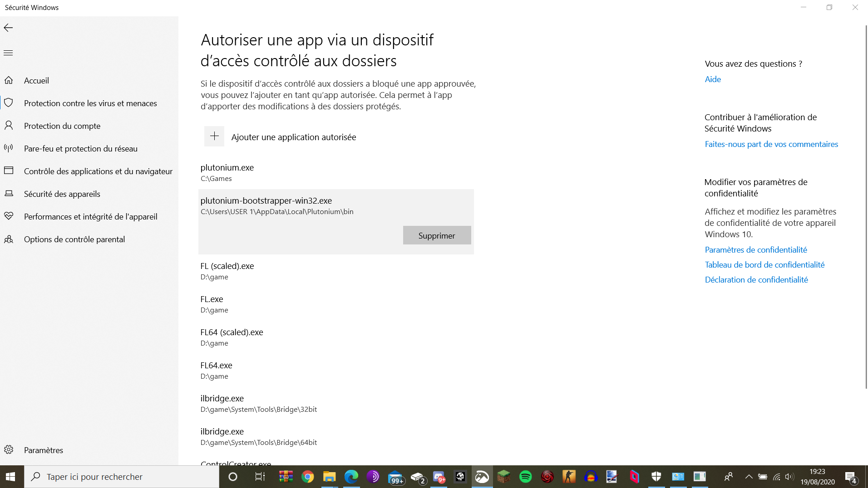Click the vertical scrollbar thumb
The width and height of the screenshot is (868, 488).
pos(866,206)
